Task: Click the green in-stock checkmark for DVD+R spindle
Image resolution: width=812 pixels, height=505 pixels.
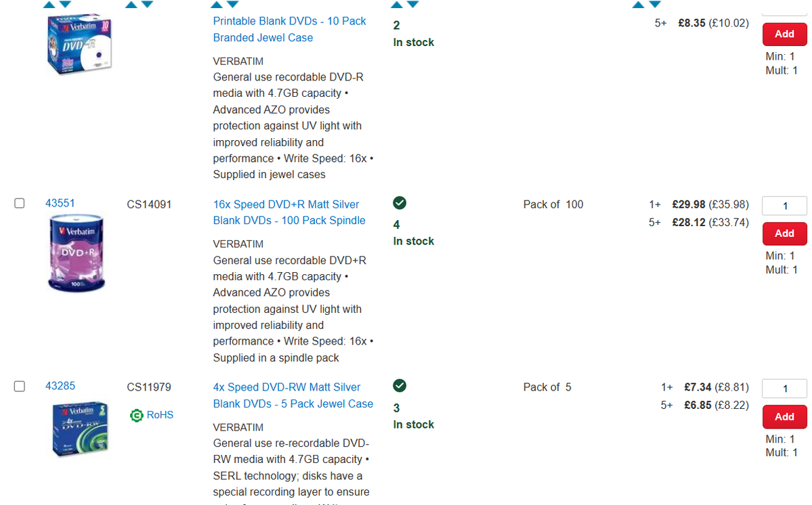Action: point(400,202)
